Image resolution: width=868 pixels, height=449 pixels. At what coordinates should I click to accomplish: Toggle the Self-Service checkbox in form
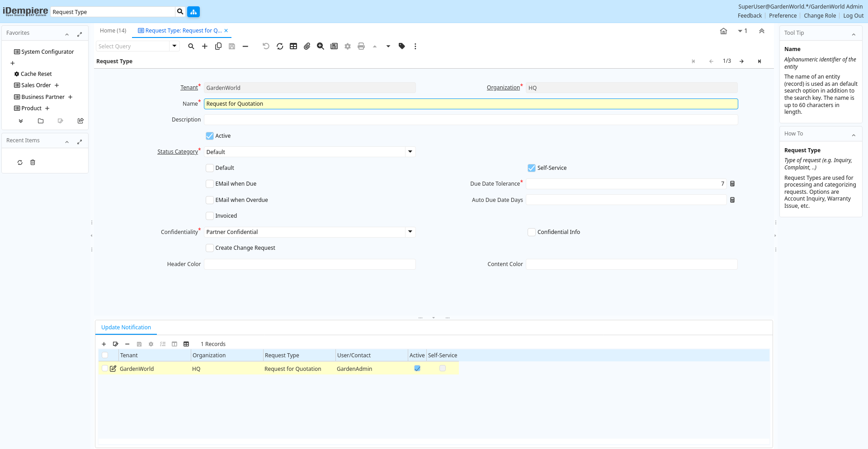tap(532, 168)
